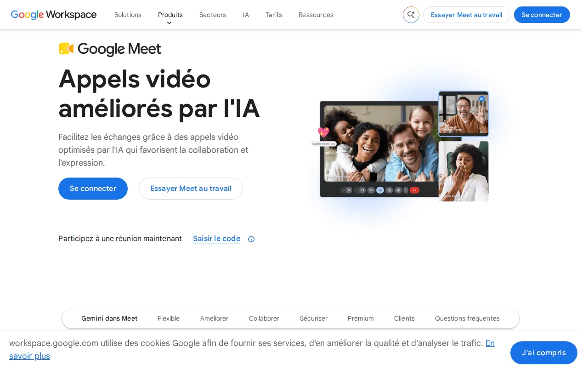Accept cookies with J'ai compris button
This screenshot has height=368, width=588.
pos(544,353)
